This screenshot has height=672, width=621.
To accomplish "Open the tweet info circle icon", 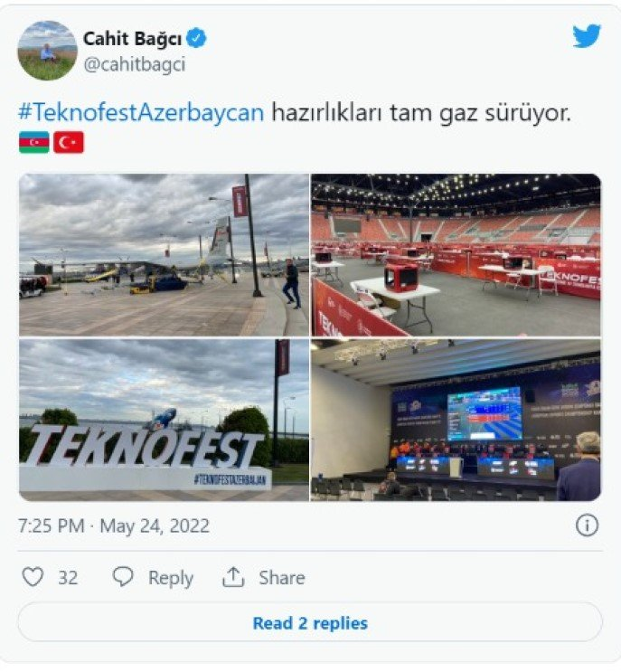I will (x=587, y=525).
